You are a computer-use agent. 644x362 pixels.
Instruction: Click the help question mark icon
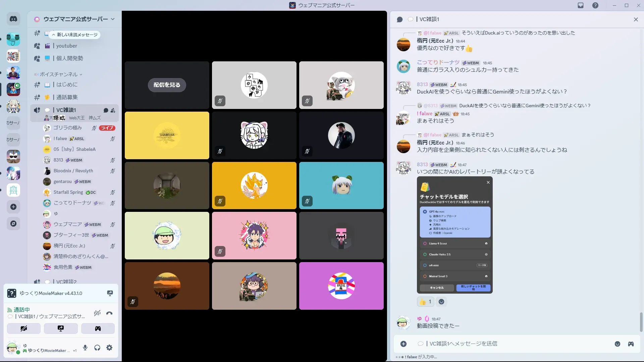[595, 5]
